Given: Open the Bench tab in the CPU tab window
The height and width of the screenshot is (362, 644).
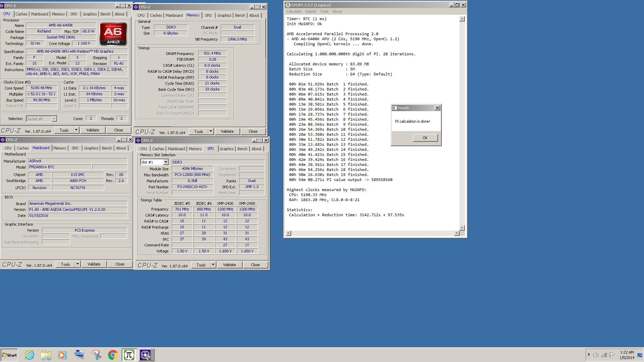Looking at the screenshot, I should pos(105,14).
